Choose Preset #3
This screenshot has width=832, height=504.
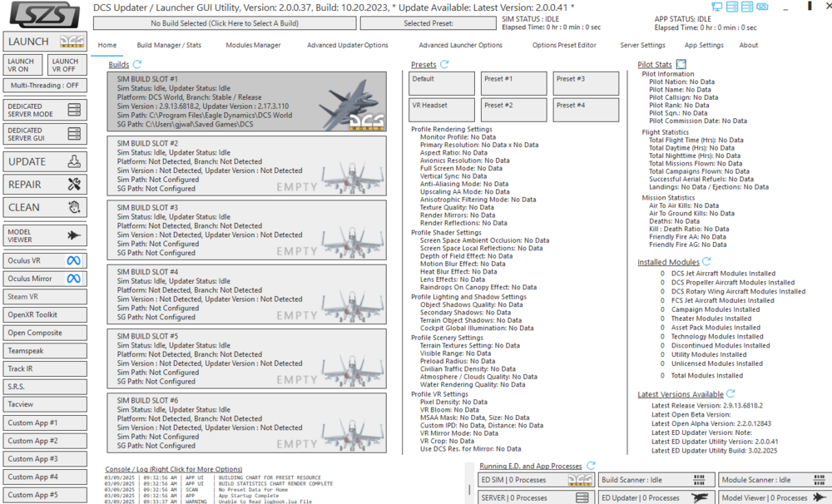(586, 83)
